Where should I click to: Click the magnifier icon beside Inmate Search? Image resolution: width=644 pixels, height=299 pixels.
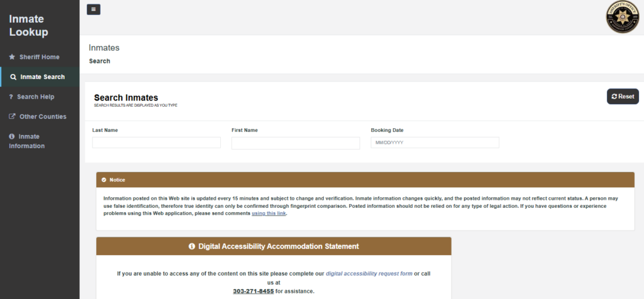[x=13, y=77]
